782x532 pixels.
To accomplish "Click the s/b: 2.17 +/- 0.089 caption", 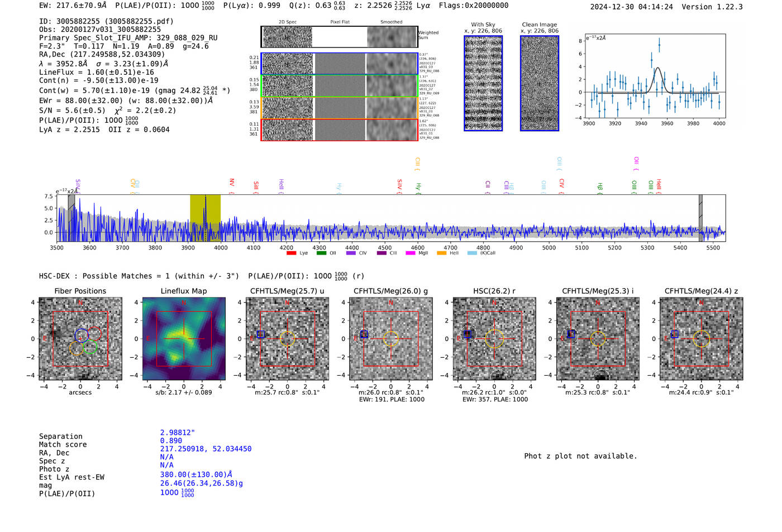I will coord(184,392).
